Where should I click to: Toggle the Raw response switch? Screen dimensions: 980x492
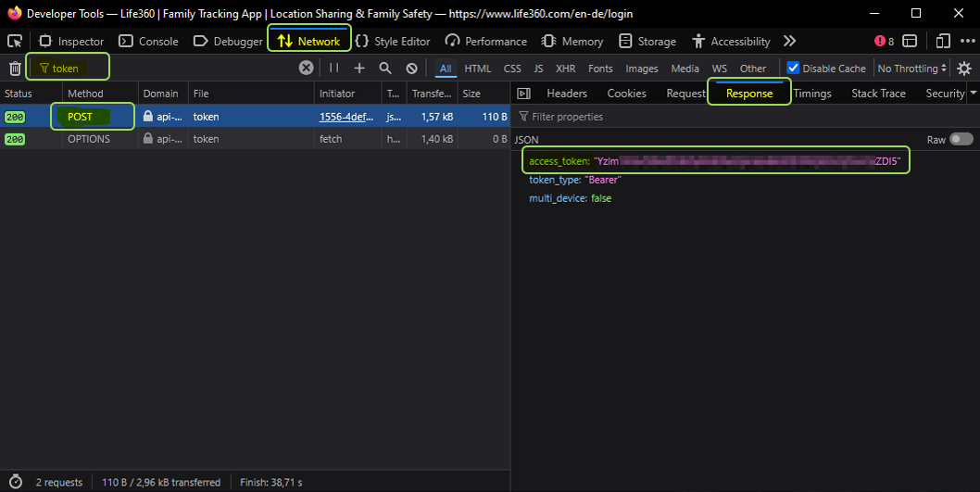[x=961, y=139]
